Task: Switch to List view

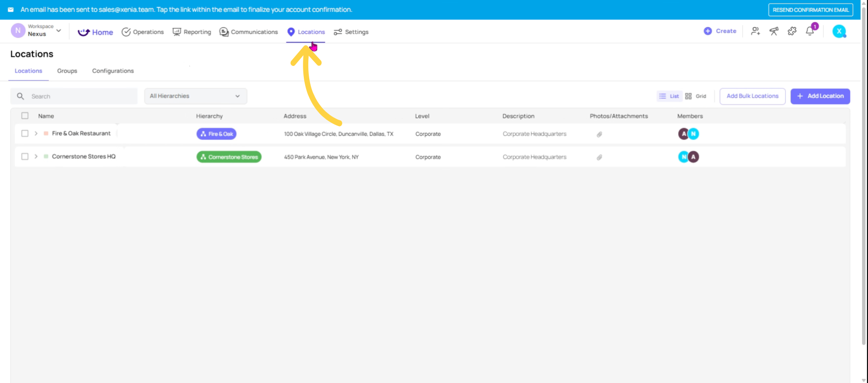Action: coord(669,96)
